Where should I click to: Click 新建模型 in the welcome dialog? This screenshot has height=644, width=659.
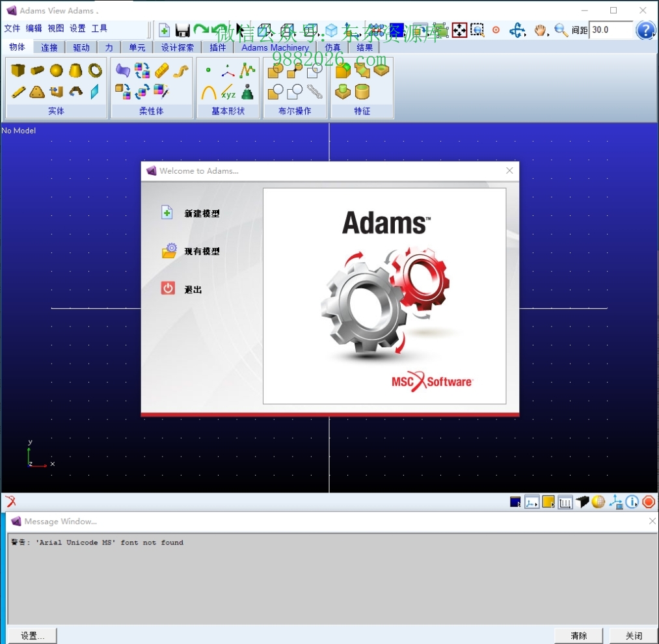click(x=202, y=213)
